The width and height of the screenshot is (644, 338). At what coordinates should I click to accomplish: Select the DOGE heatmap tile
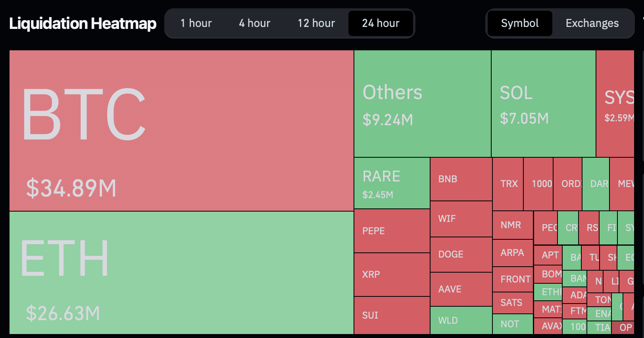click(x=461, y=254)
